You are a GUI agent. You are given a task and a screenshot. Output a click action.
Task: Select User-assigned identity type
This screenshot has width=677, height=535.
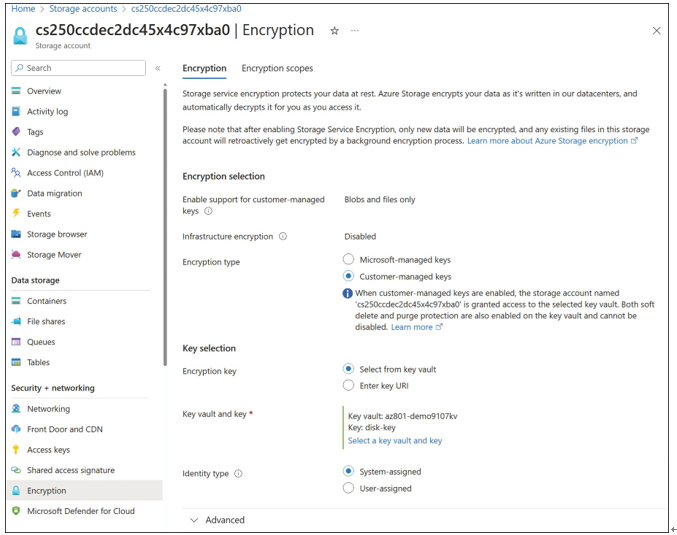pos(348,488)
